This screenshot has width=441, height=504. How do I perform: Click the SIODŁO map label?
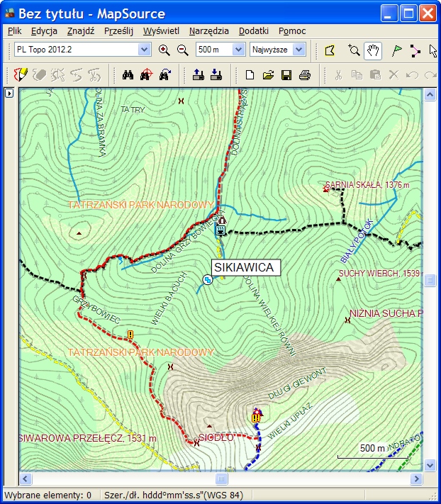tap(216, 437)
